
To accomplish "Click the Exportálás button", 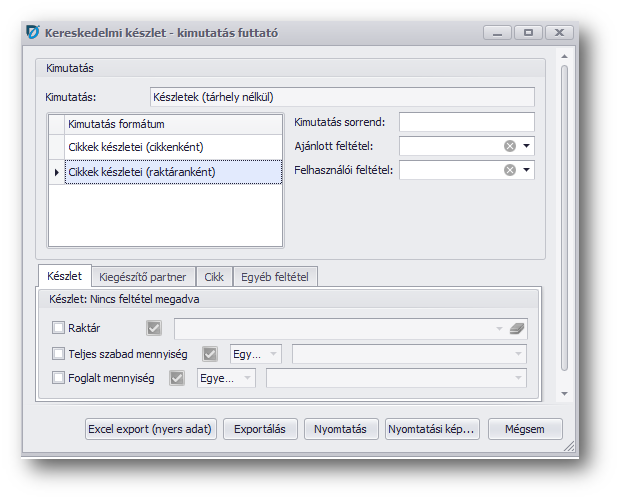I will pyautogui.click(x=260, y=429).
